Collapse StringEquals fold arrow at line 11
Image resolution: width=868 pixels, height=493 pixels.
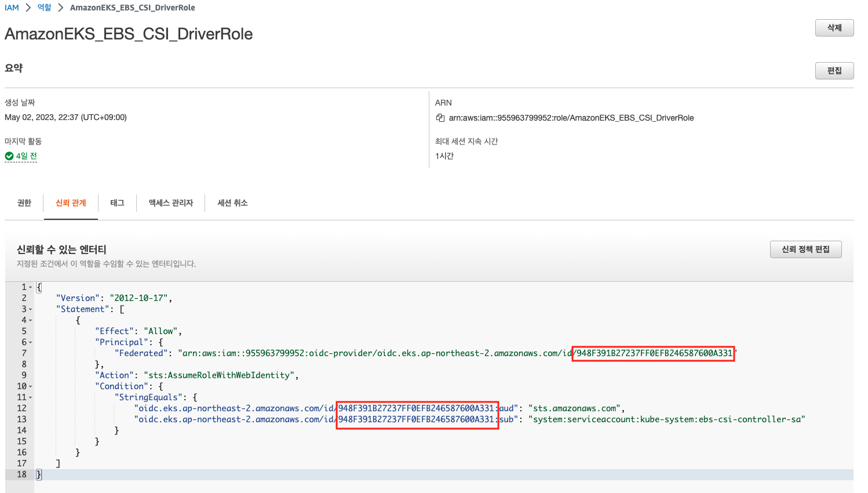click(x=31, y=398)
